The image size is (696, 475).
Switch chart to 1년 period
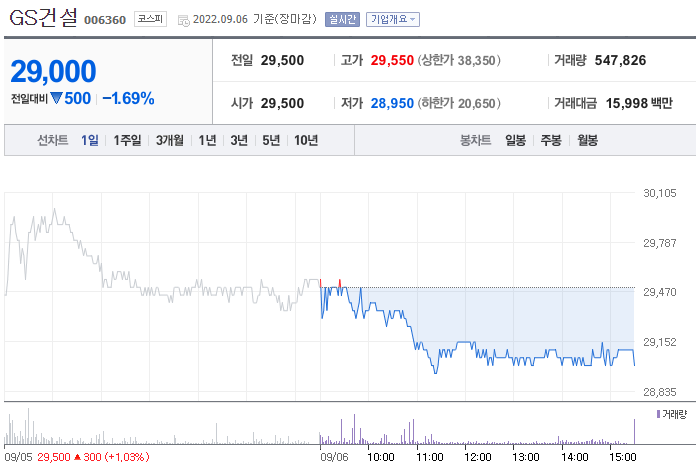207,140
